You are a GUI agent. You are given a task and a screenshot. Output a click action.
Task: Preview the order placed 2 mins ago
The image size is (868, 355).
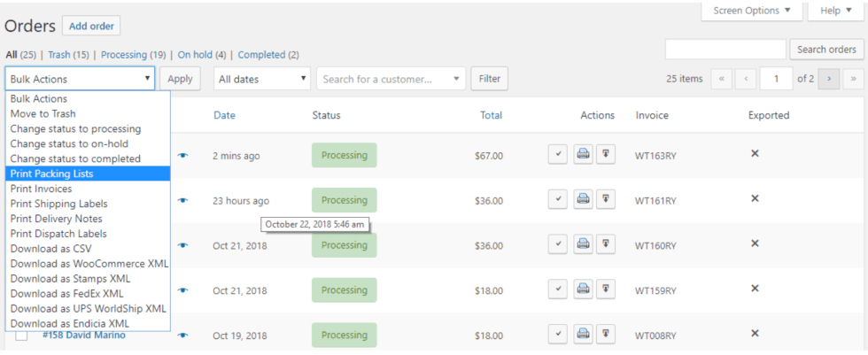[182, 156]
